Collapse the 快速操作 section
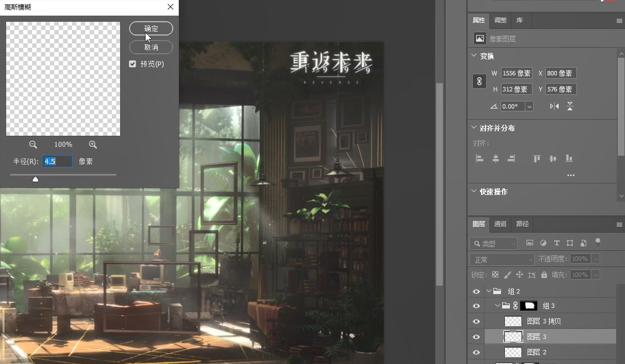625x364 pixels. pos(474,191)
